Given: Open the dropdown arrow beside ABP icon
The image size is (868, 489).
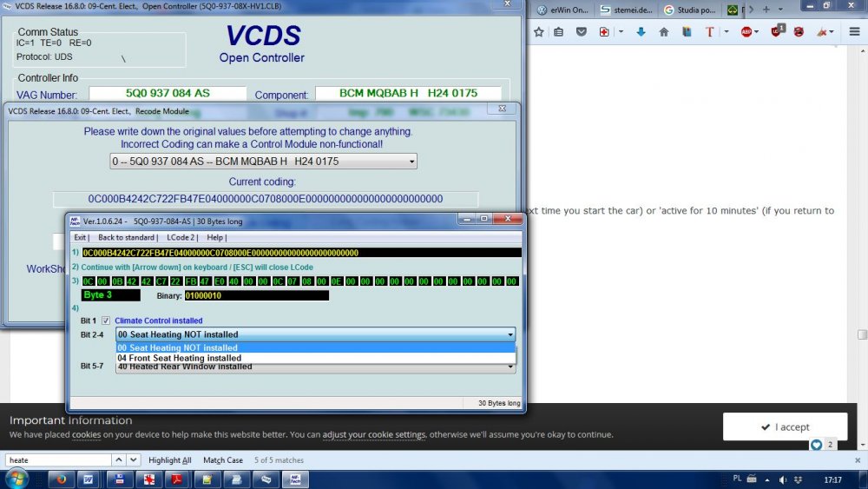Looking at the screenshot, I should pyautogui.click(x=756, y=32).
